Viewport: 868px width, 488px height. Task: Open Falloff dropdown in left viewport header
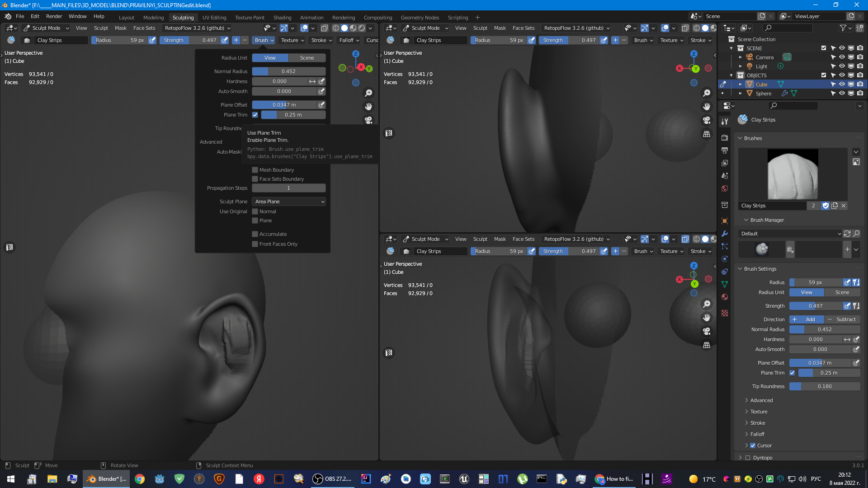click(349, 40)
